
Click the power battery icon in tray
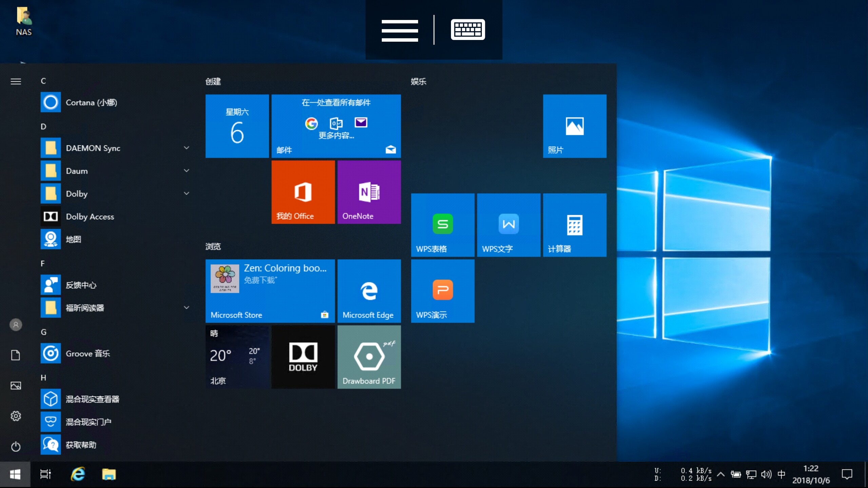click(736, 474)
